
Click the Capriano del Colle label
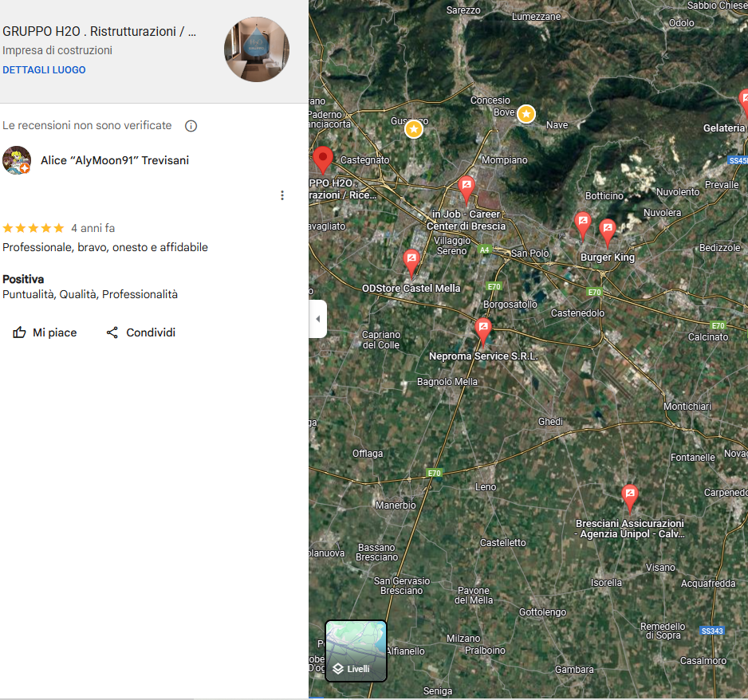coord(381,340)
